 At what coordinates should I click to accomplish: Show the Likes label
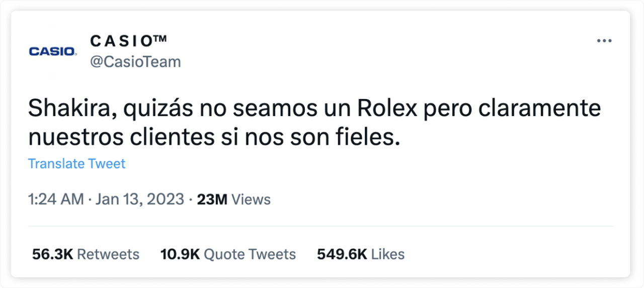pos(388,254)
